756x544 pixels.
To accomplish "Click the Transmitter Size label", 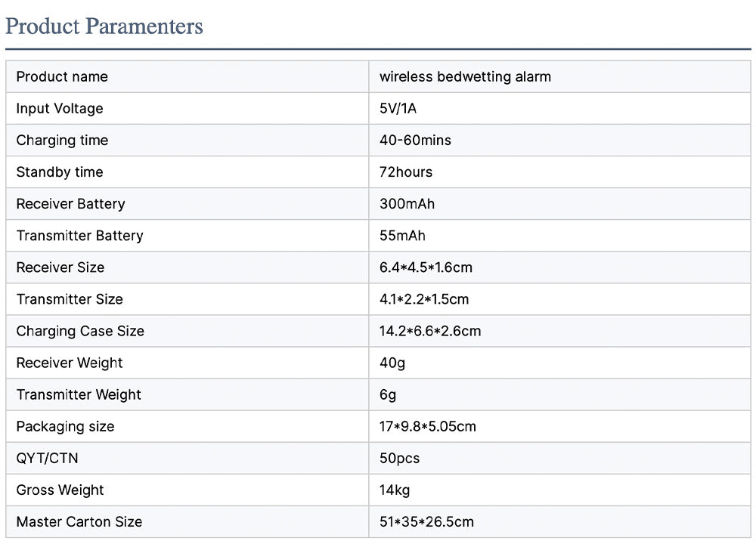I will click(x=70, y=299).
